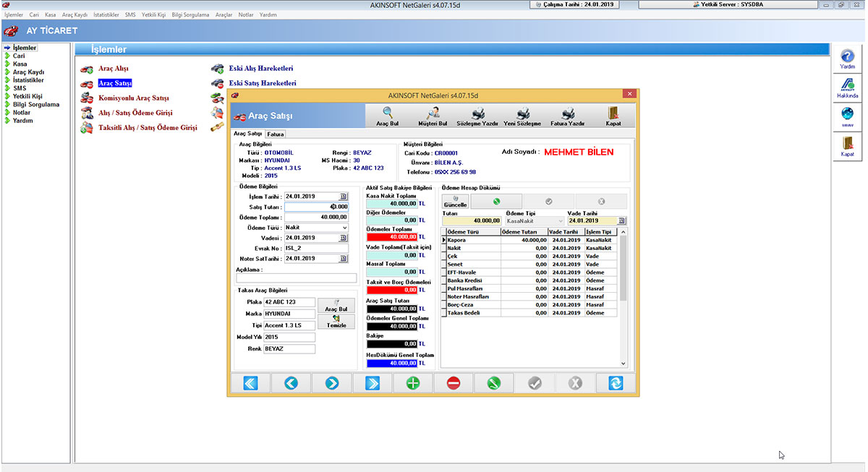Open the İstatistikler menu in menu bar
This screenshot has height=472, width=868.
[x=106, y=14]
